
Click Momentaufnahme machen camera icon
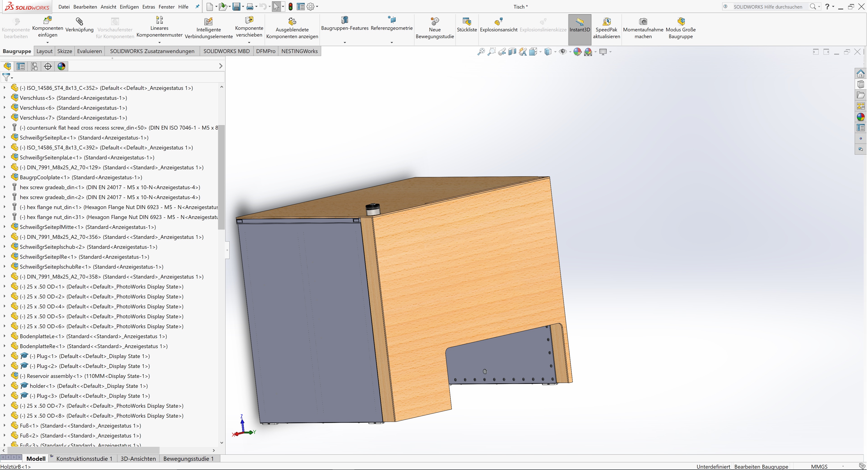pyautogui.click(x=643, y=22)
